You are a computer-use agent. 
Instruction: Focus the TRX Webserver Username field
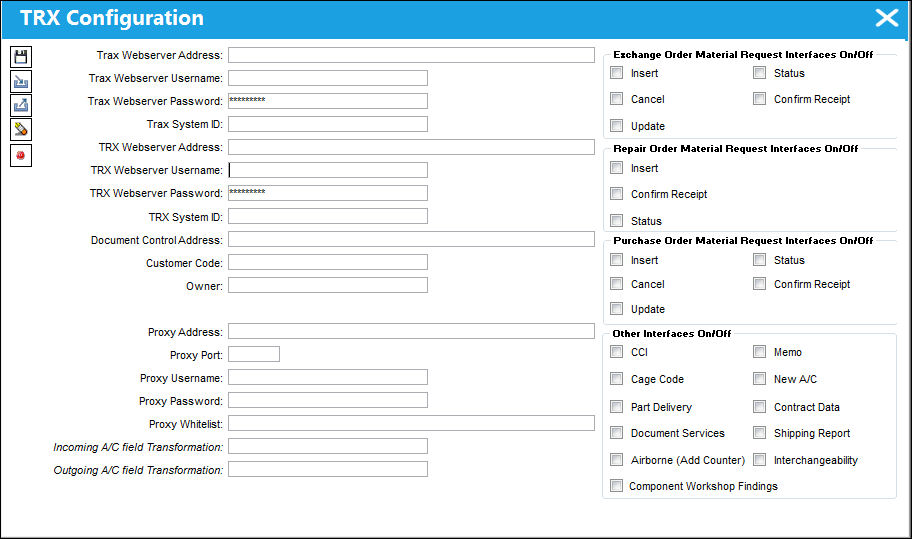(328, 170)
